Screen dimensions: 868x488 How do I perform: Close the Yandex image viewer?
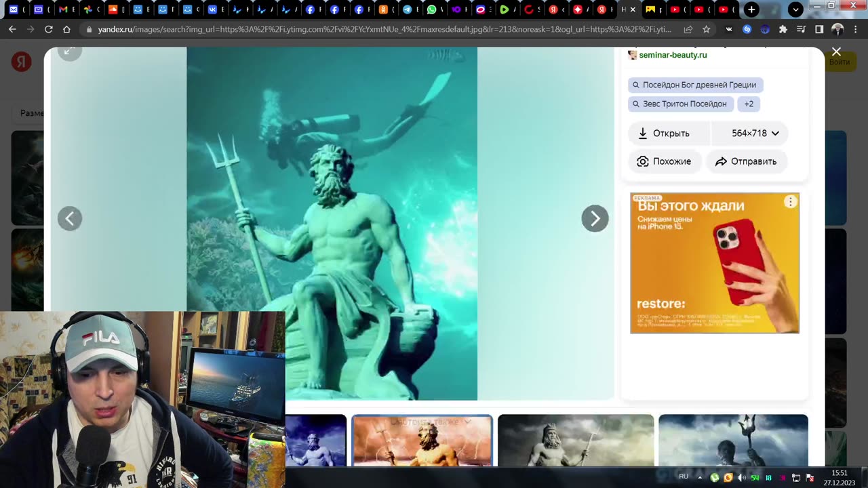pos(836,52)
